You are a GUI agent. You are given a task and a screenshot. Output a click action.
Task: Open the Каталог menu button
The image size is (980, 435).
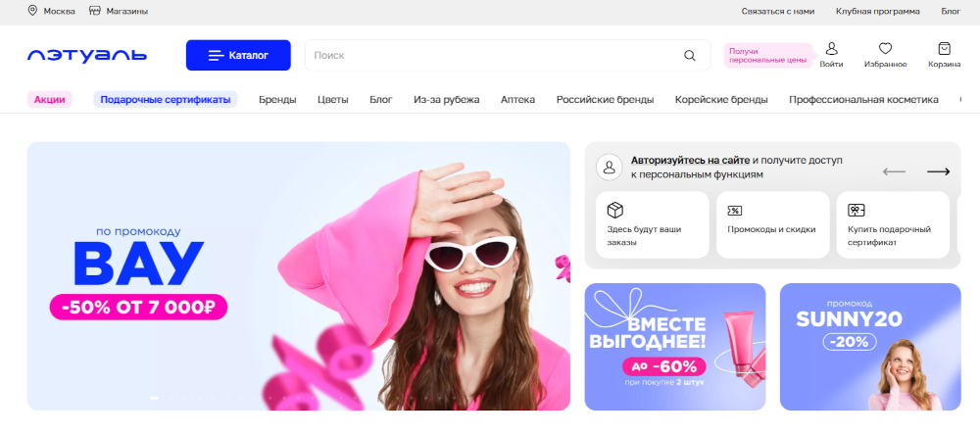[x=238, y=55]
